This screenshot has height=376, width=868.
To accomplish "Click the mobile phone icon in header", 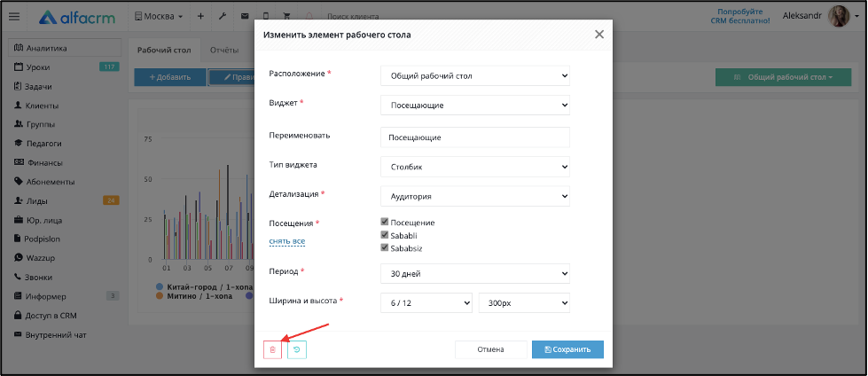I will tap(266, 17).
